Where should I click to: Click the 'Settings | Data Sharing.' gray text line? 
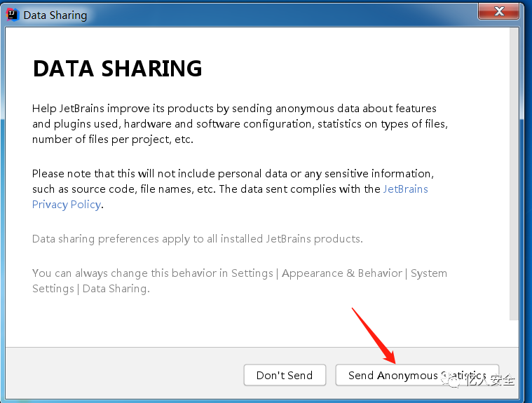coord(91,289)
